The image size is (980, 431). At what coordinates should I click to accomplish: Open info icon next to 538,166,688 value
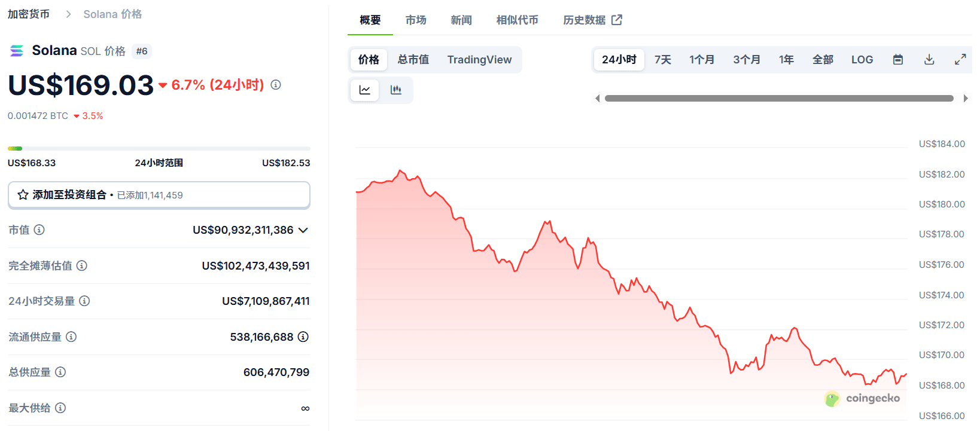pyautogui.click(x=303, y=337)
